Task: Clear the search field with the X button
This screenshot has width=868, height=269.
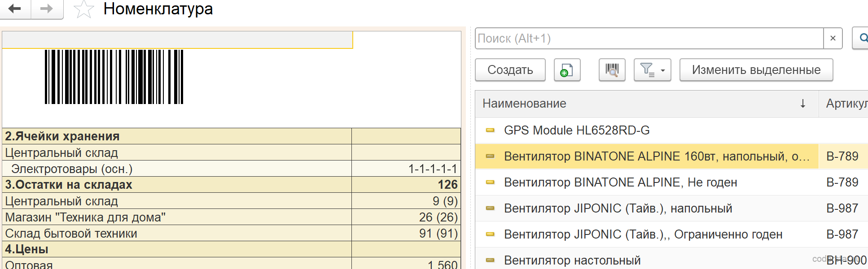Action: (833, 39)
